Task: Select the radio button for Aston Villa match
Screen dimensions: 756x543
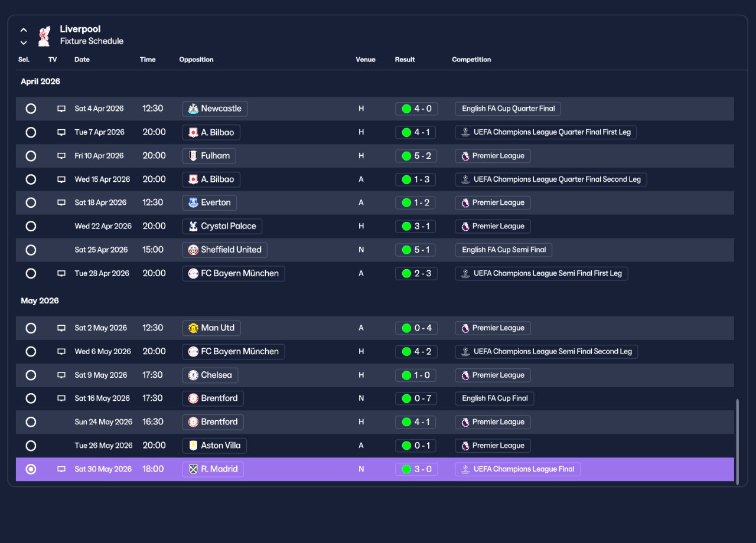Action: pyautogui.click(x=31, y=446)
